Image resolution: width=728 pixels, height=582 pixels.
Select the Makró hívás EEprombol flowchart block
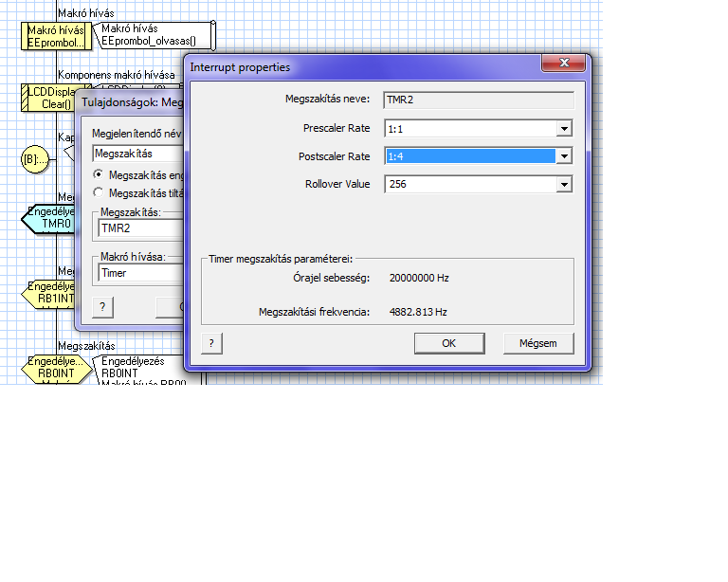(x=56, y=36)
